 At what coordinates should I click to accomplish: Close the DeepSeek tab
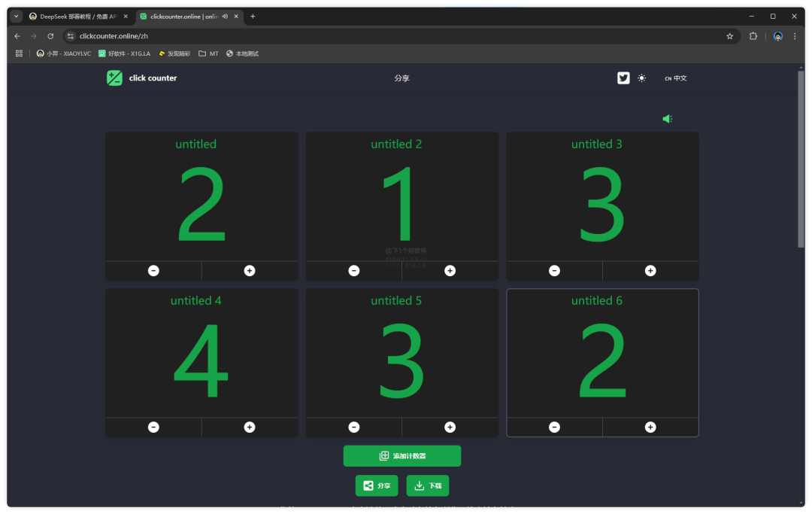point(126,17)
